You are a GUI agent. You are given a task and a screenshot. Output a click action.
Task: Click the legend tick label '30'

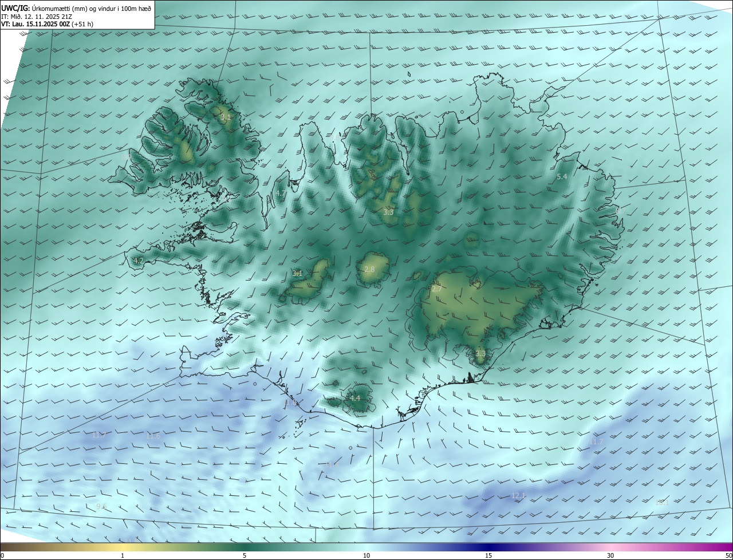(x=610, y=555)
